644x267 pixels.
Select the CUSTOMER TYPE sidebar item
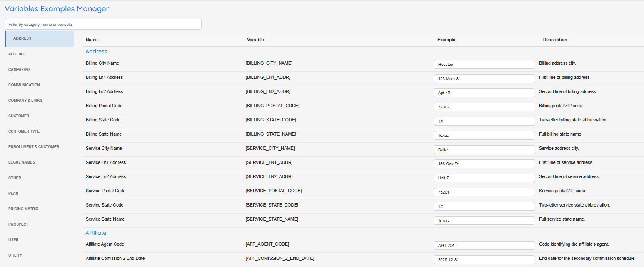(24, 131)
